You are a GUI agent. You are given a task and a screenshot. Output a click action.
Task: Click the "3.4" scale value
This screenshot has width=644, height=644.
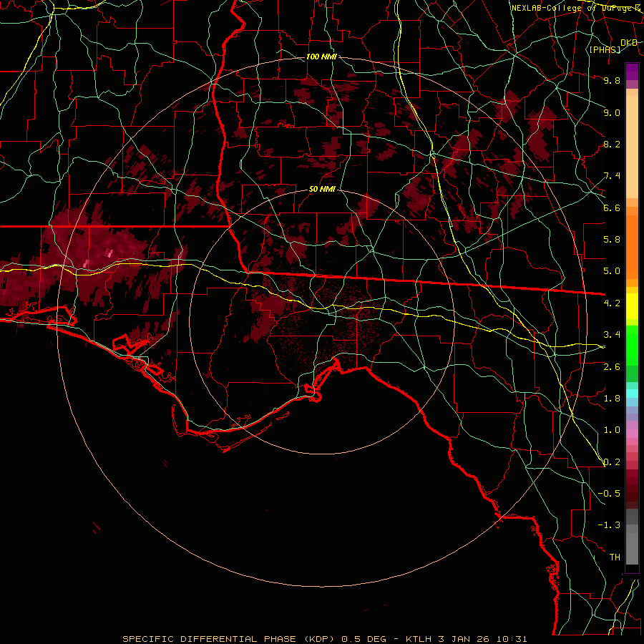612,335
